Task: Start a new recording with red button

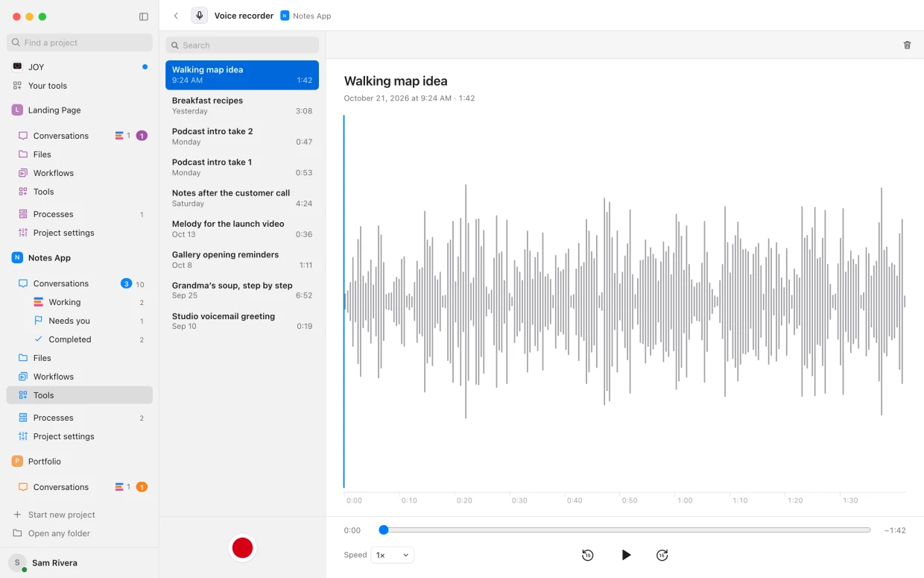Action: (x=242, y=548)
